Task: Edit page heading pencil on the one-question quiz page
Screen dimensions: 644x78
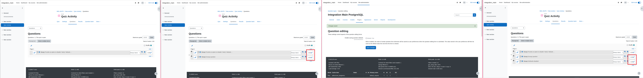Action: [x=31, y=46]
